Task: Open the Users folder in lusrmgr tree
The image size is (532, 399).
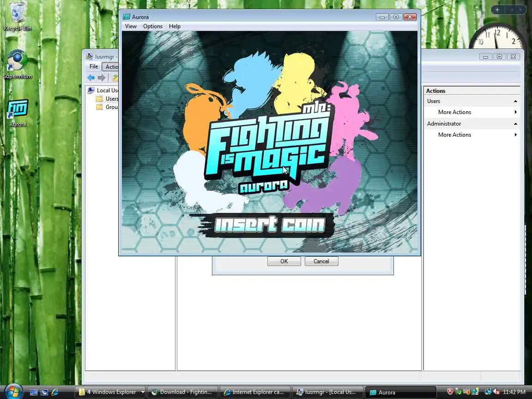Action: click(107, 99)
